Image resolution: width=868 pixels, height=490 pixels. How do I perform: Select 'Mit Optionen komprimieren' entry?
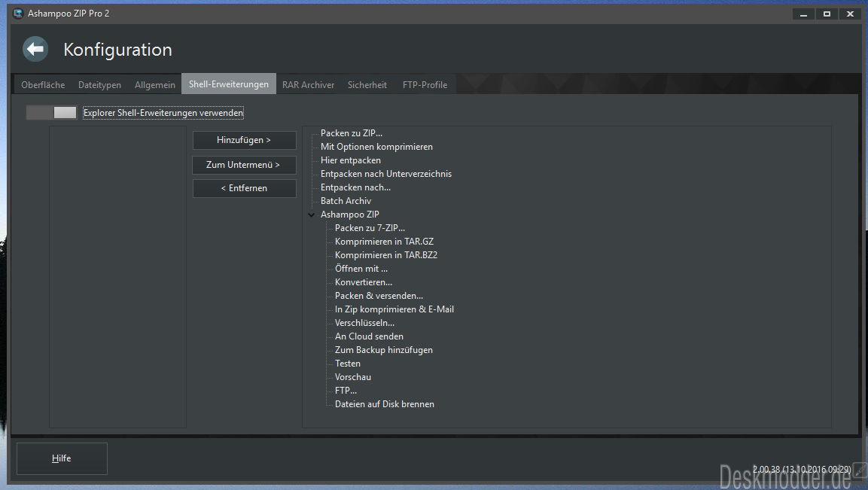pos(376,147)
